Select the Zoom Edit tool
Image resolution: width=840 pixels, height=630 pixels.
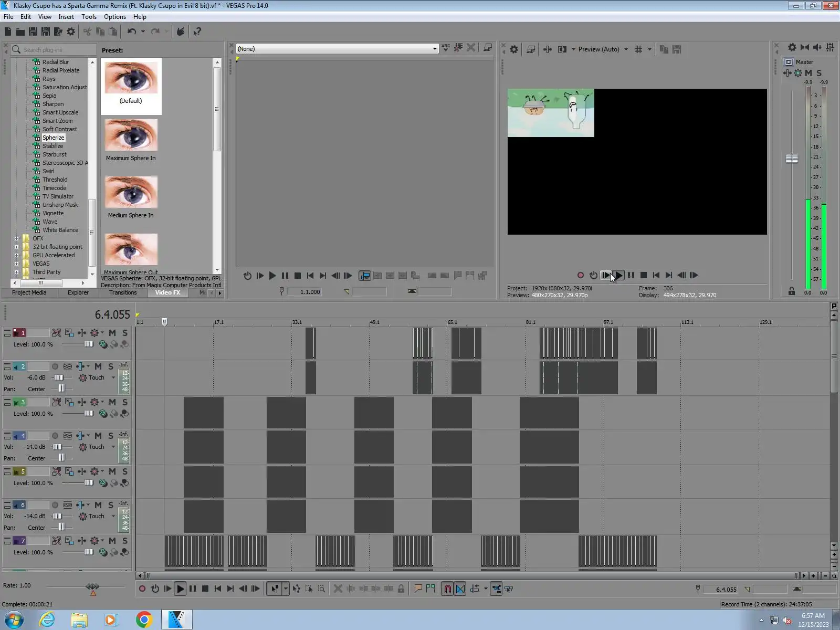click(x=321, y=589)
